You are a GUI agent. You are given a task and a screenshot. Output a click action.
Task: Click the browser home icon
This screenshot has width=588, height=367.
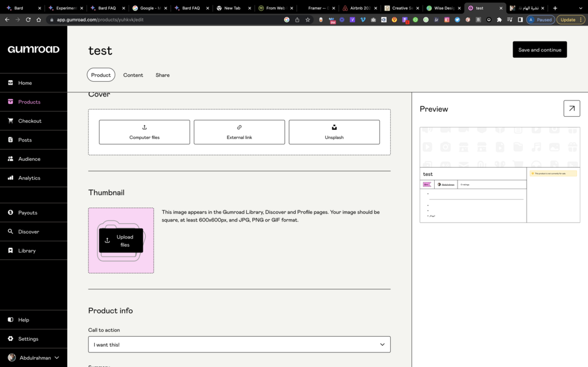coord(39,19)
